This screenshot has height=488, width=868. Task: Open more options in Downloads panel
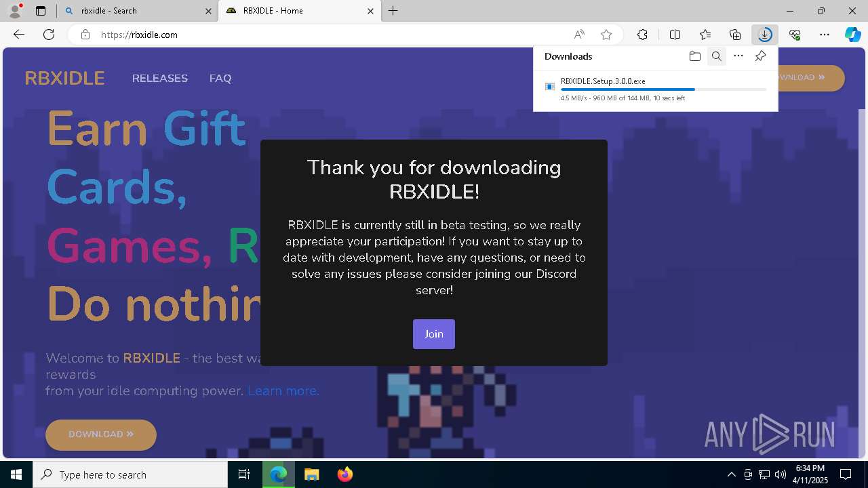click(738, 56)
